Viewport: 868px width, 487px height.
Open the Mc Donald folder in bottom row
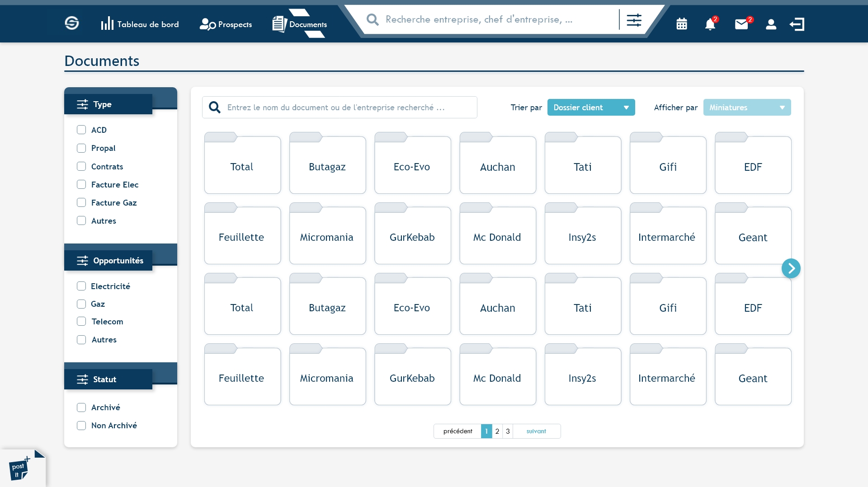click(x=498, y=375)
